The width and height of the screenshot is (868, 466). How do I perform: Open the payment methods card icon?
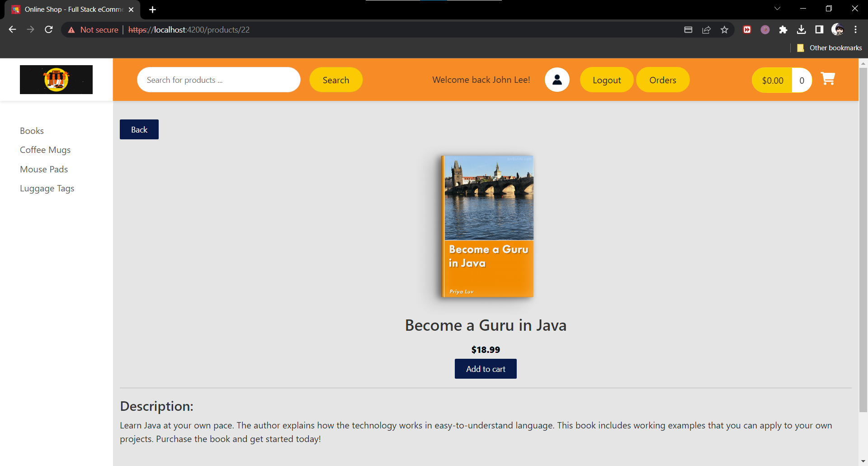click(688, 29)
